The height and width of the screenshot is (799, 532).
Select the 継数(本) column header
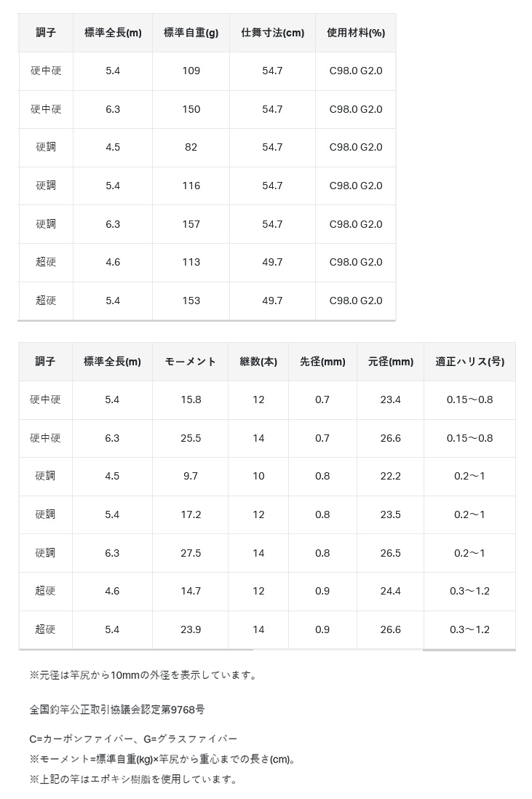click(258, 362)
